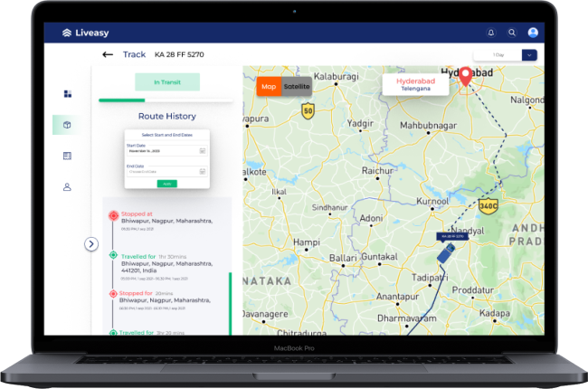The image size is (588, 389).
Task: Click the search icon in header
Action: coord(512,33)
